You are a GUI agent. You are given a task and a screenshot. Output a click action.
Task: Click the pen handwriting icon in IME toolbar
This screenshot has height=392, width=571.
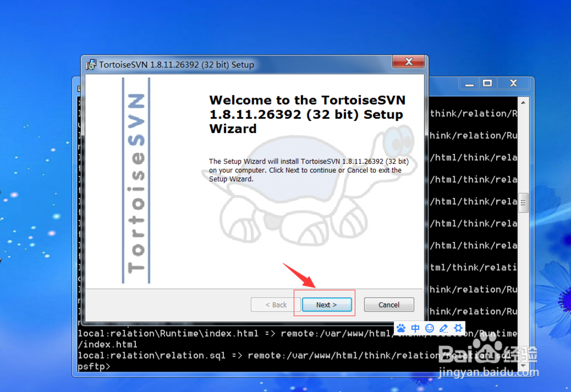pyautogui.click(x=444, y=328)
